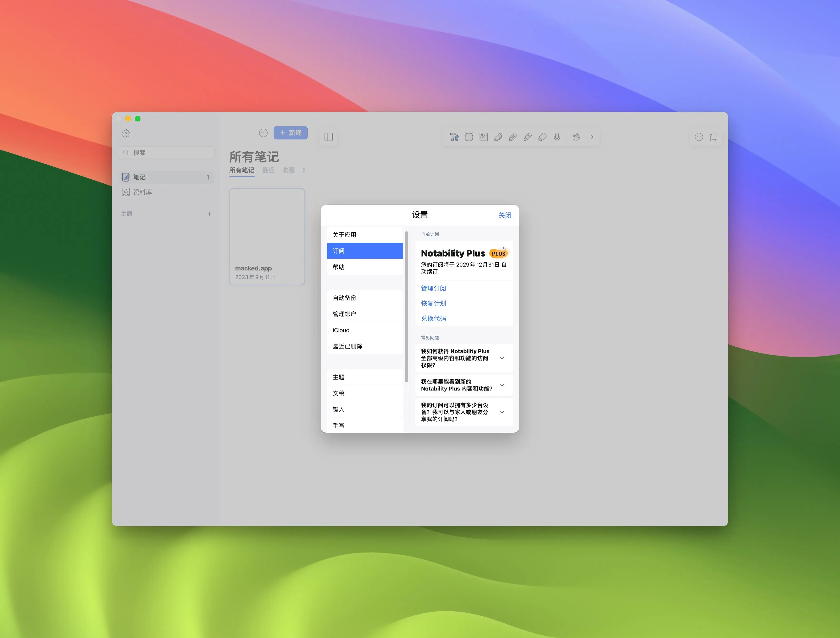Select iCloud in settings list
Screen dimensions: 840x638
click(365, 330)
